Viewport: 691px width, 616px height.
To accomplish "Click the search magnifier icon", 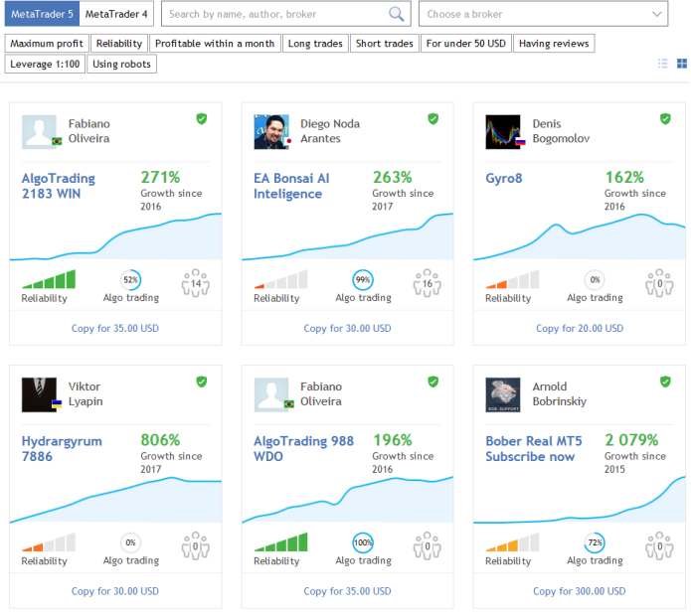I will 397,14.
